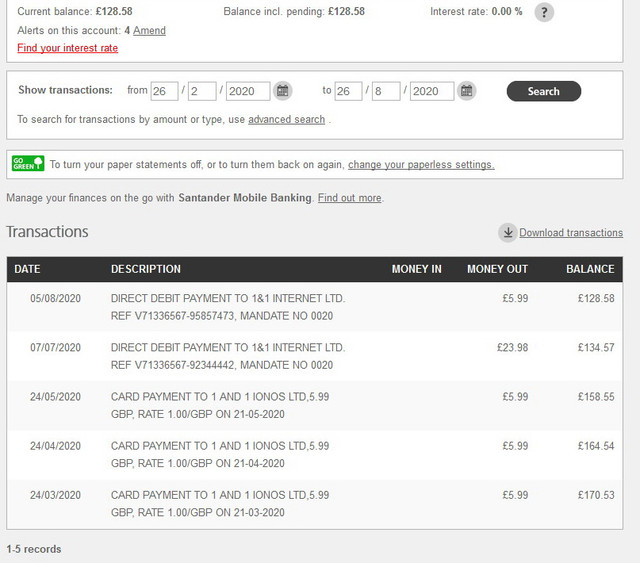Screen dimensions: 640x563
Task: Click the £5.99 amount for 24/04/2020
Action: tap(516, 446)
